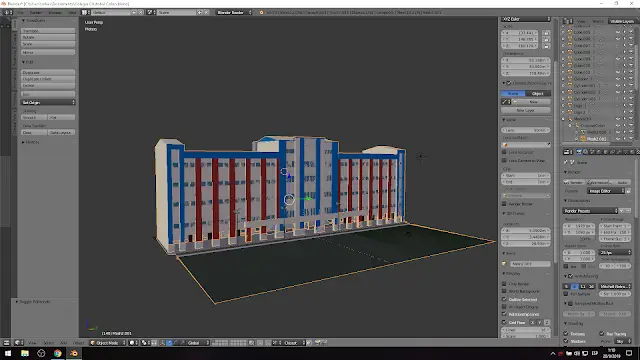The image size is (640, 360).
Task: Select Cube.005 in the outliner
Action: tap(582, 32)
